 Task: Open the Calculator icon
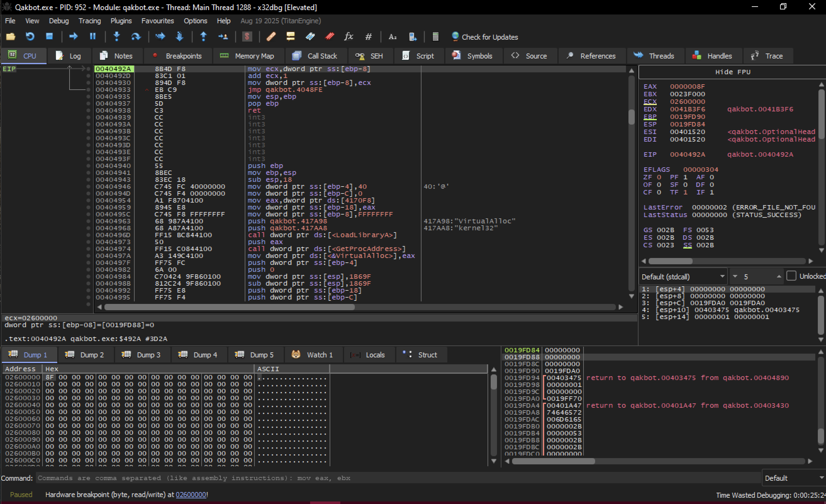435,36
